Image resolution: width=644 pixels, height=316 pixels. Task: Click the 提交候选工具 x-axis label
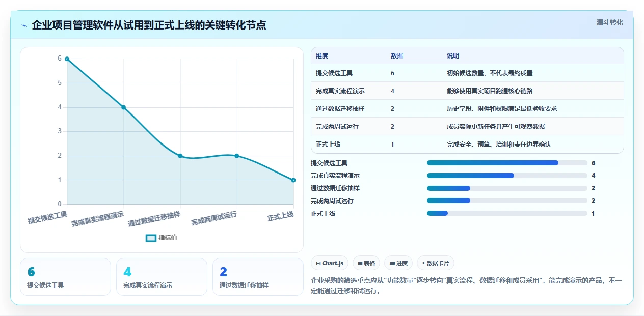point(47,218)
